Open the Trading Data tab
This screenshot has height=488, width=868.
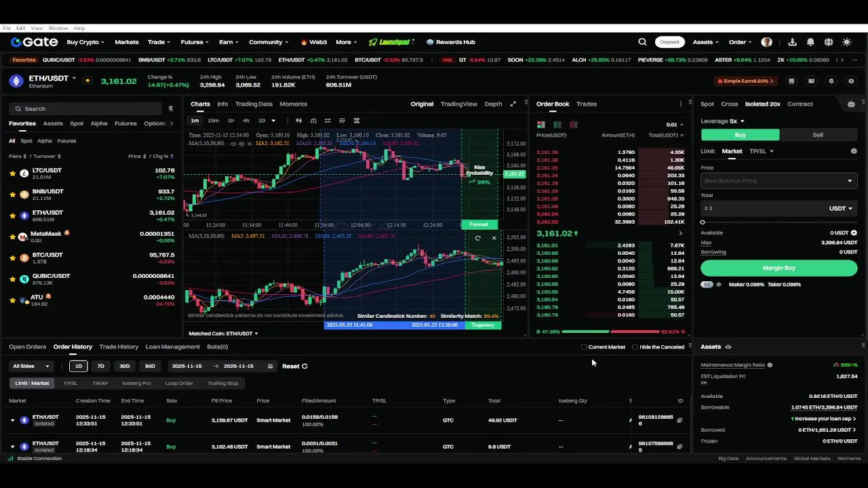pos(254,104)
